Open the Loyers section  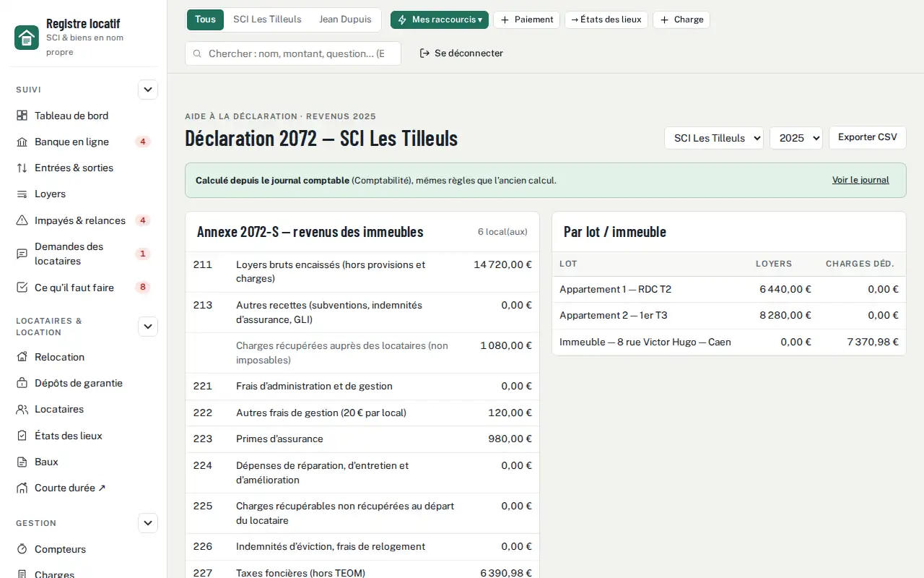[83, 194]
